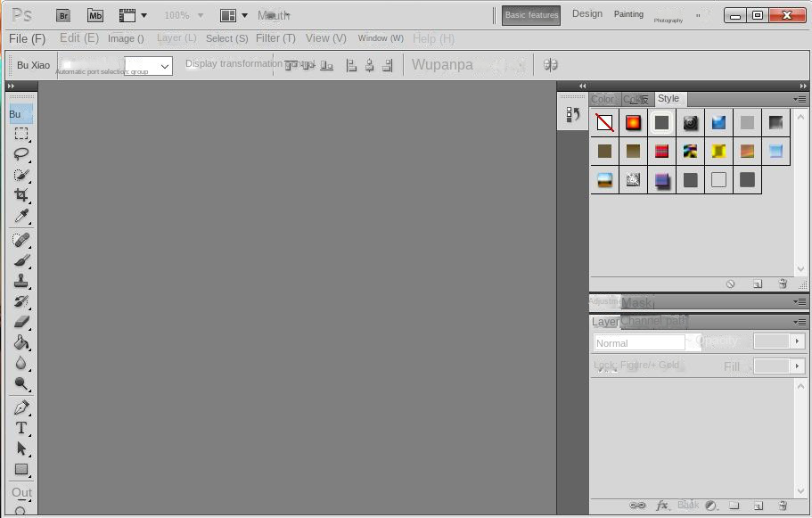This screenshot has height=518, width=812.
Task: Launch Adobe Bridge with the Br icon
Action: click(63, 15)
